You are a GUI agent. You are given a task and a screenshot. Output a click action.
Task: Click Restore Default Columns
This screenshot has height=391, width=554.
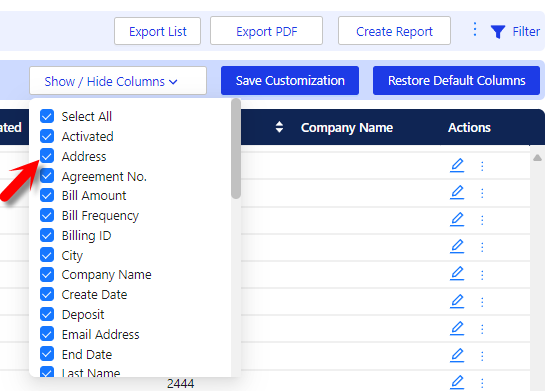point(456,81)
